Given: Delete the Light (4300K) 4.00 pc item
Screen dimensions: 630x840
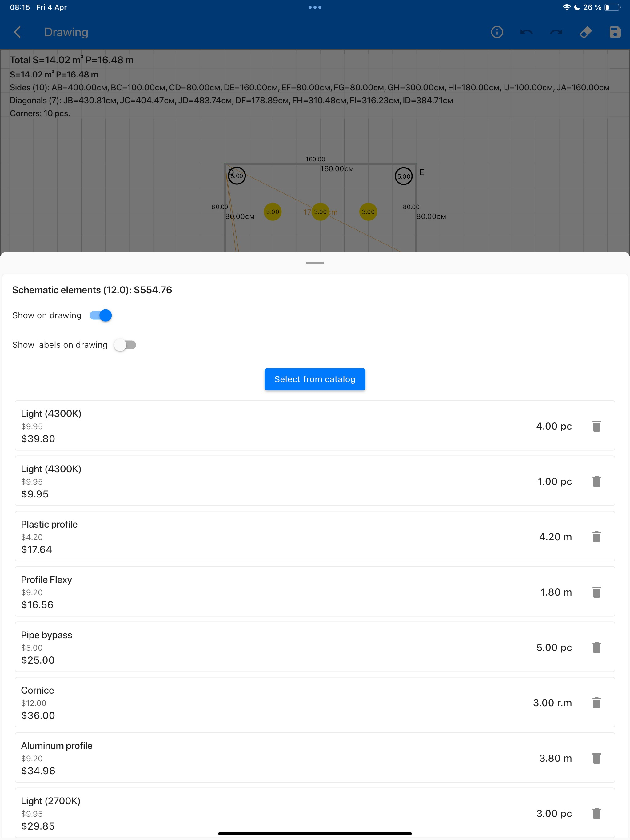Looking at the screenshot, I should click(596, 426).
